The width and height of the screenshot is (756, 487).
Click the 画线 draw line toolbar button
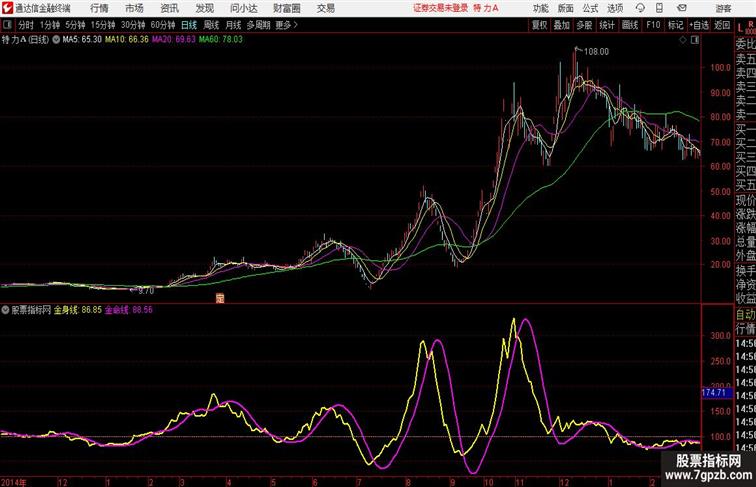point(630,25)
